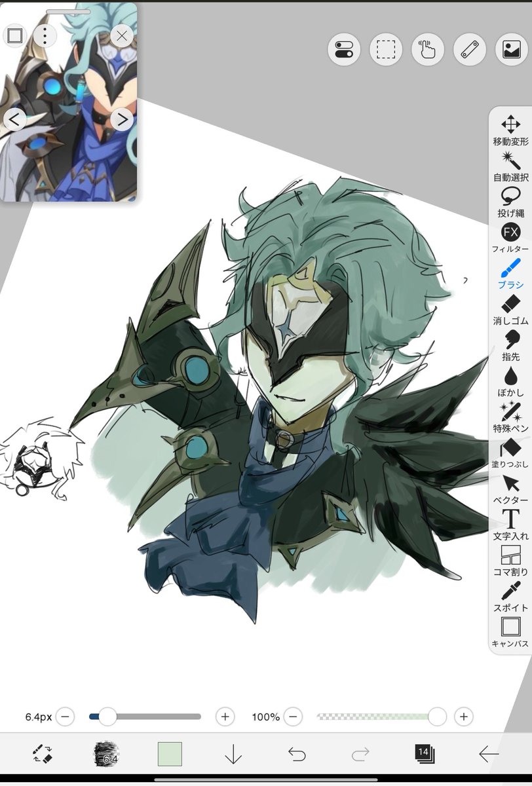Decrease opacity with minus button
Image resolution: width=532 pixels, height=786 pixels.
(294, 717)
